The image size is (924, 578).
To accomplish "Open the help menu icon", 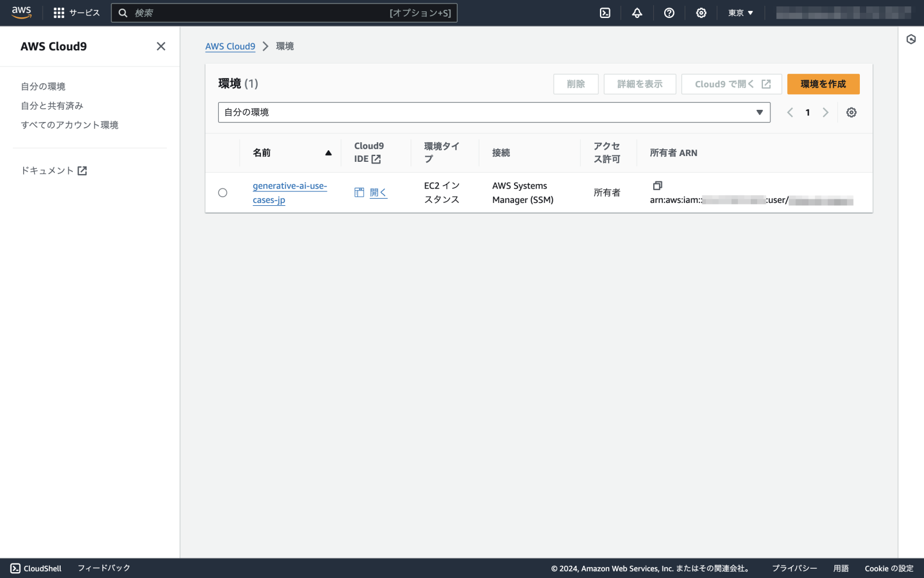I will coord(669,13).
